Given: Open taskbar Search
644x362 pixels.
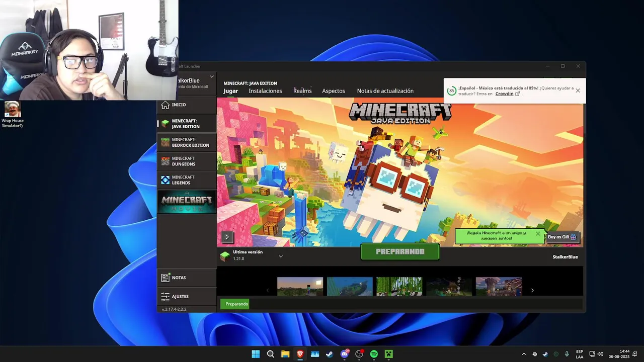Looking at the screenshot, I should tap(270, 354).
